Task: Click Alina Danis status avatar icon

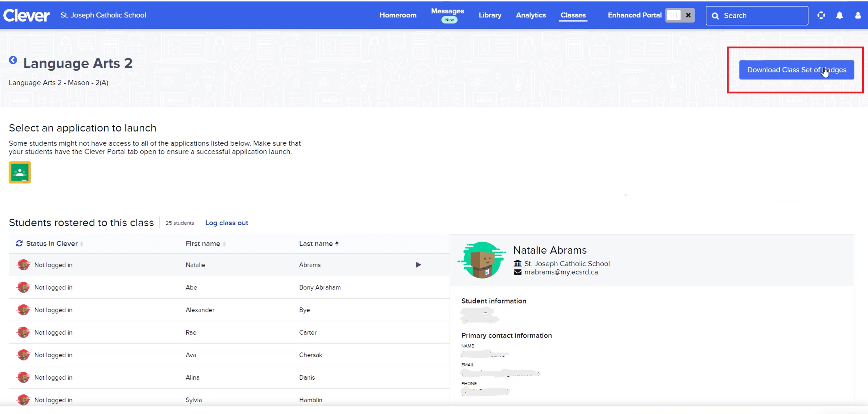Action: pyautogui.click(x=23, y=377)
